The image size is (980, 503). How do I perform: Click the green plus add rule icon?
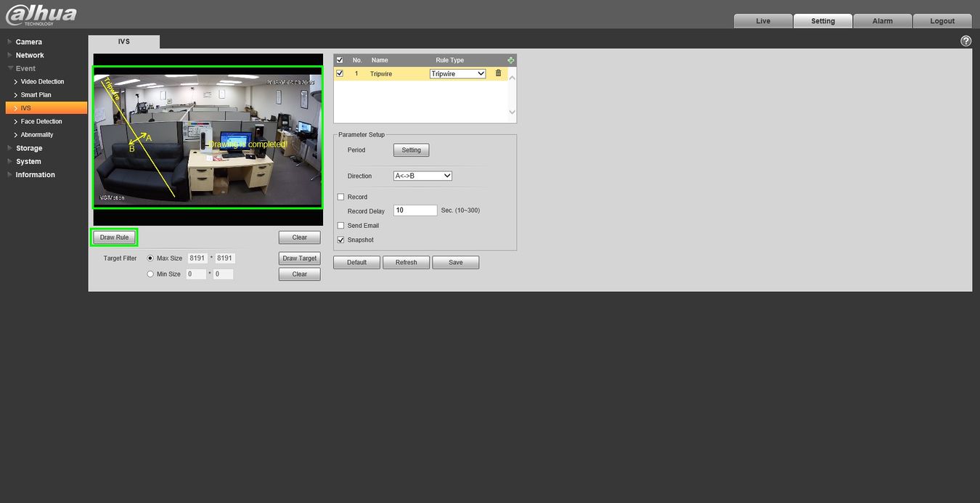tap(511, 60)
